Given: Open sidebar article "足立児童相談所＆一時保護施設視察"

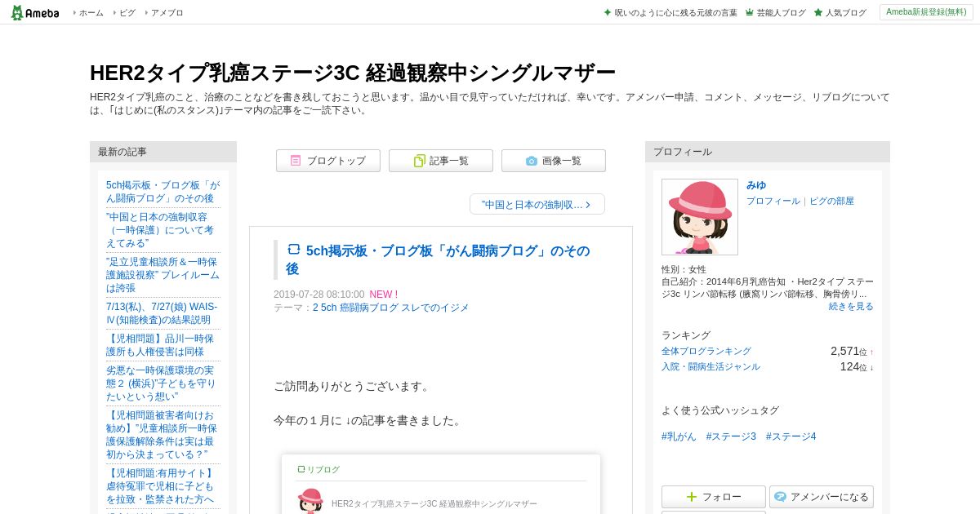Looking at the screenshot, I should click(x=163, y=275).
